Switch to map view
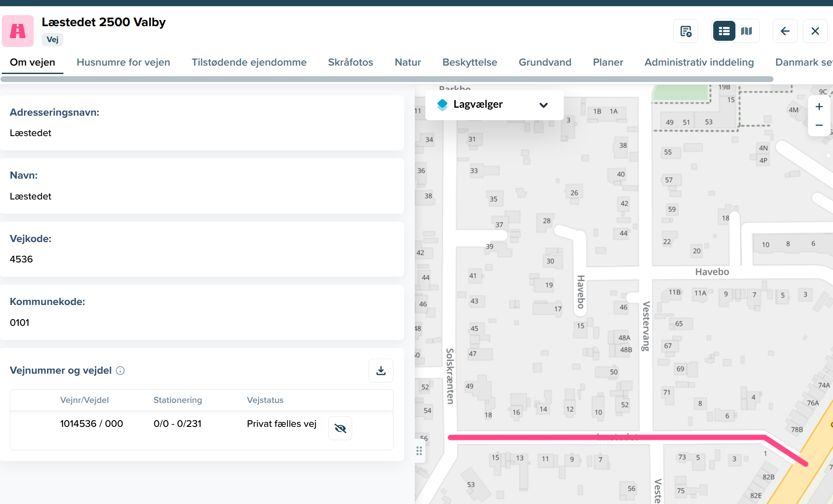The image size is (833, 504). (747, 31)
